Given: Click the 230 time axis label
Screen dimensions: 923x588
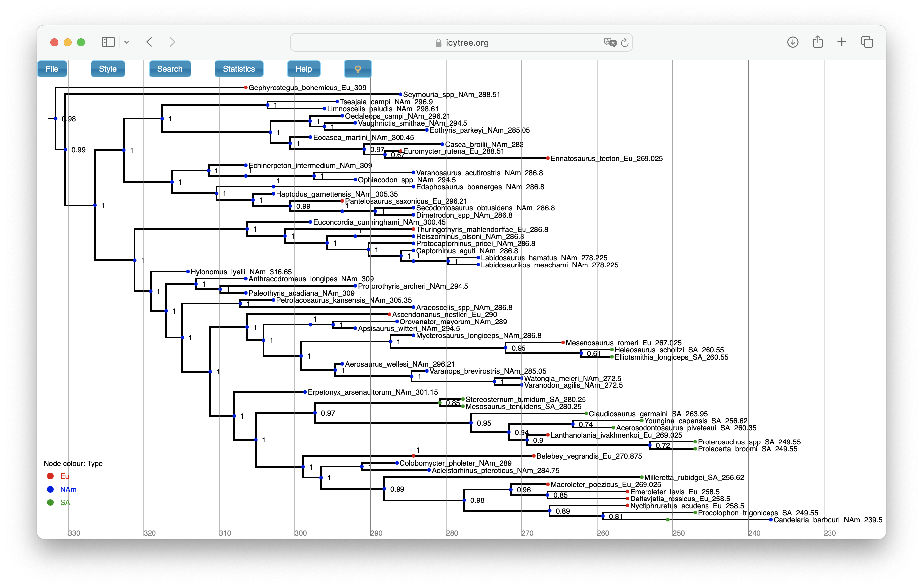Looking at the screenshot, I should [x=830, y=533].
